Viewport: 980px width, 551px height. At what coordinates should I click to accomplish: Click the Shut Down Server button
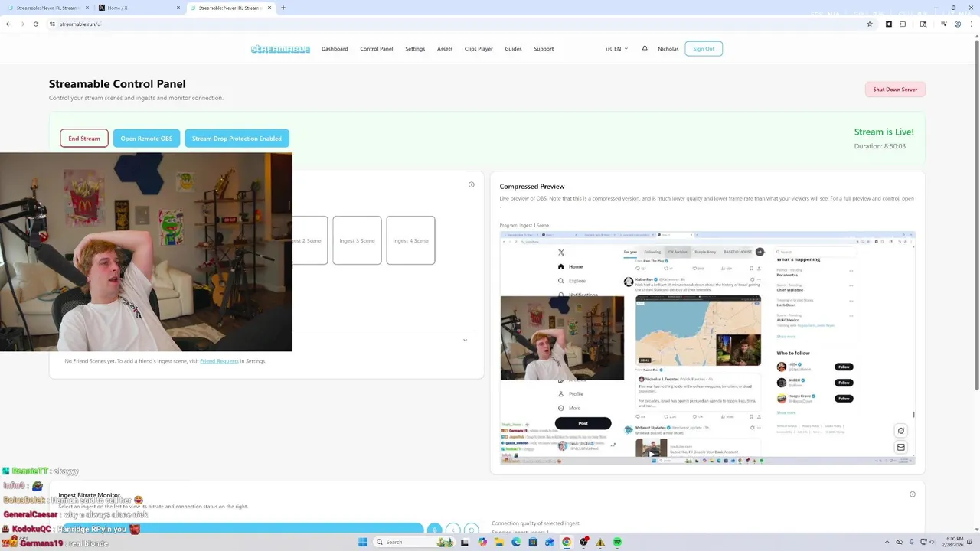click(x=895, y=90)
